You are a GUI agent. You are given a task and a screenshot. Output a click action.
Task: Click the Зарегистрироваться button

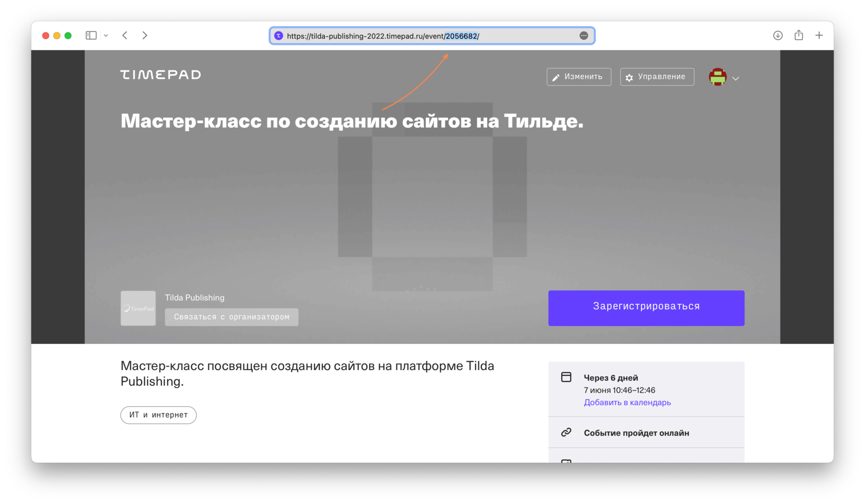point(646,308)
